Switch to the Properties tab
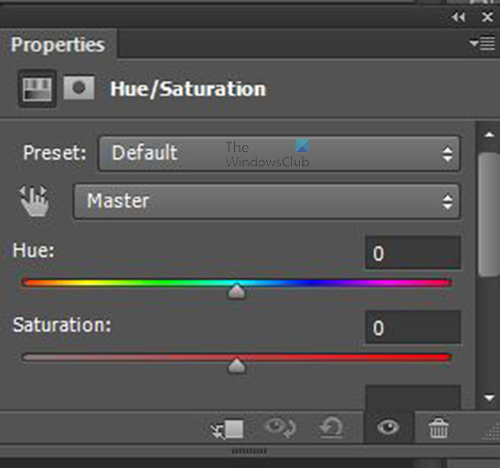 point(58,44)
